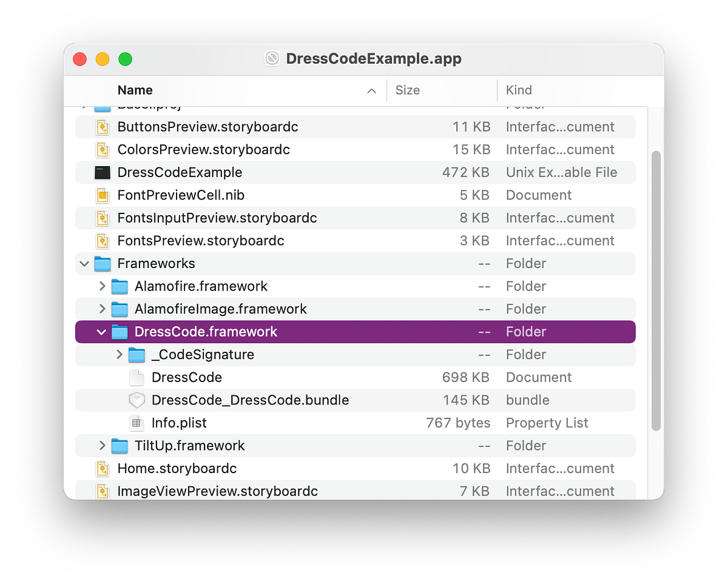Click the blue Frameworks folder icon
Viewport: 728px width, 584px height.
[x=103, y=263]
